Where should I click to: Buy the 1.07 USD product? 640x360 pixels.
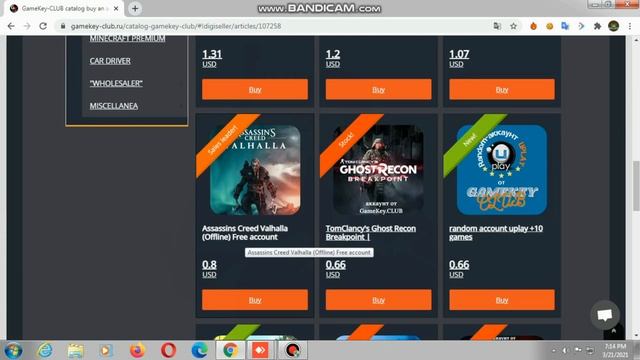(502, 89)
